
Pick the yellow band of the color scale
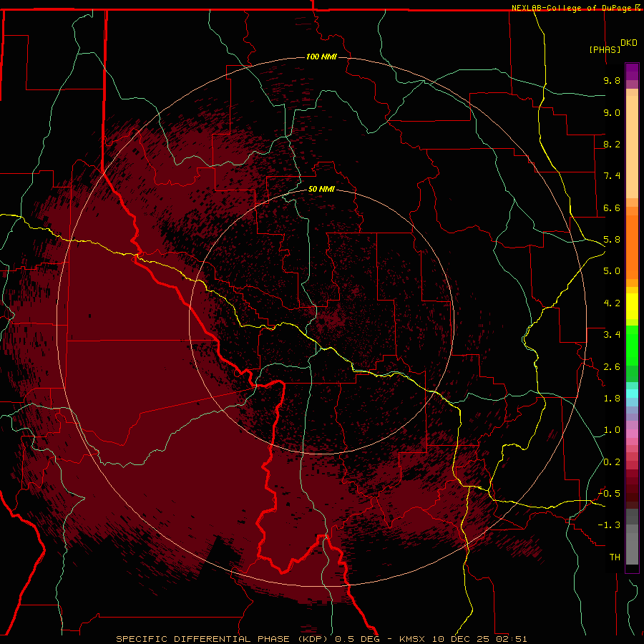coord(632,306)
